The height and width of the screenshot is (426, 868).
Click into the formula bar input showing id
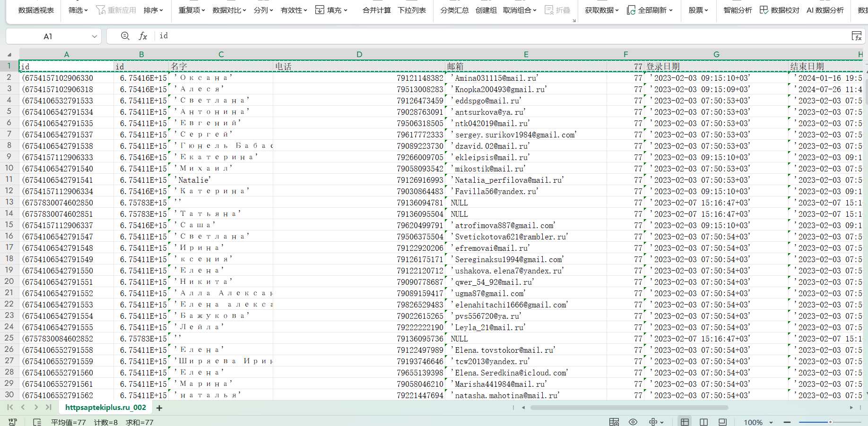(501, 36)
